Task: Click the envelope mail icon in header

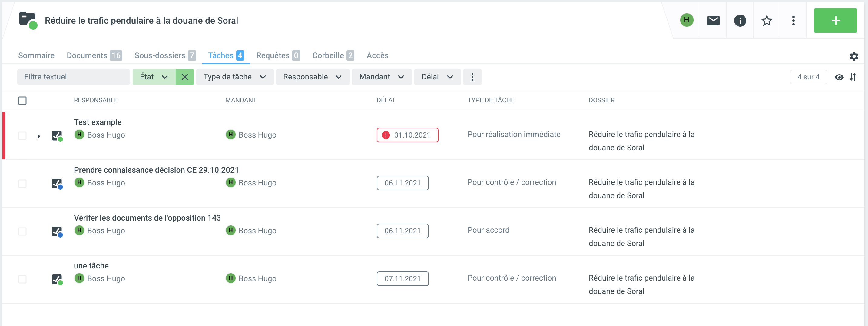Action: click(713, 21)
